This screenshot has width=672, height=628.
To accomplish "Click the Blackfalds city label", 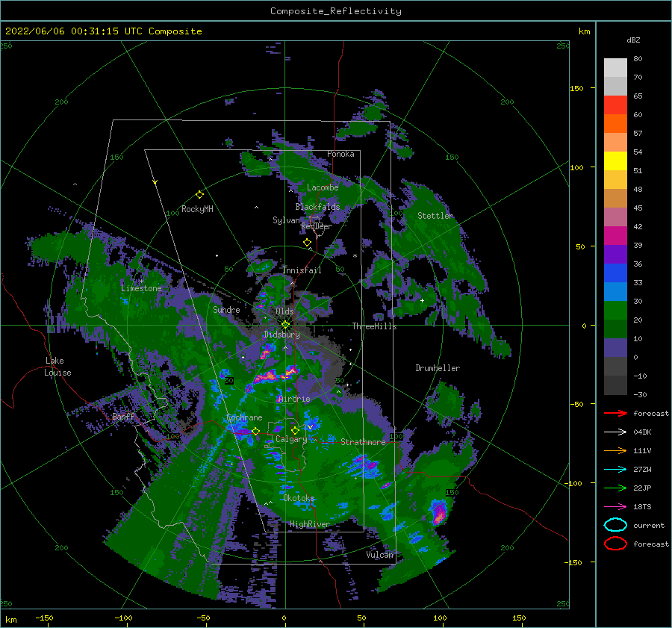I will pos(317,207).
